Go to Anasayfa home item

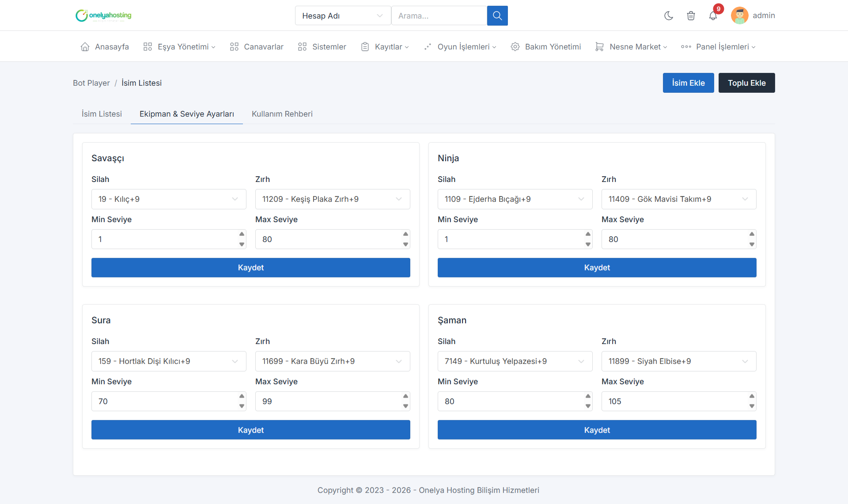click(105, 47)
